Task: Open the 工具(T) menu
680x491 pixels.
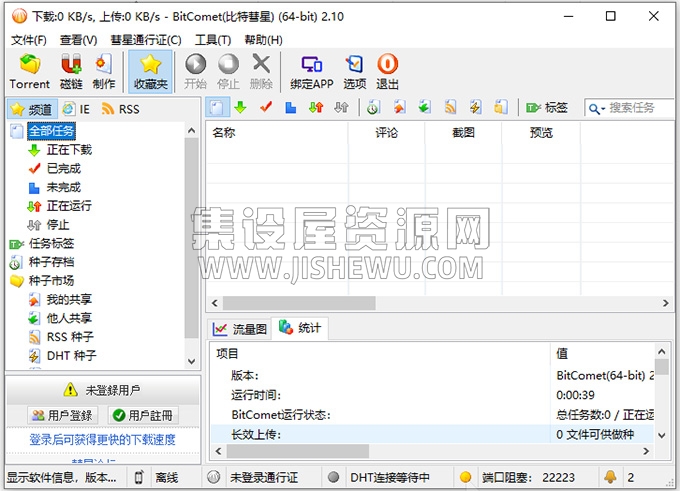Action: (213, 40)
